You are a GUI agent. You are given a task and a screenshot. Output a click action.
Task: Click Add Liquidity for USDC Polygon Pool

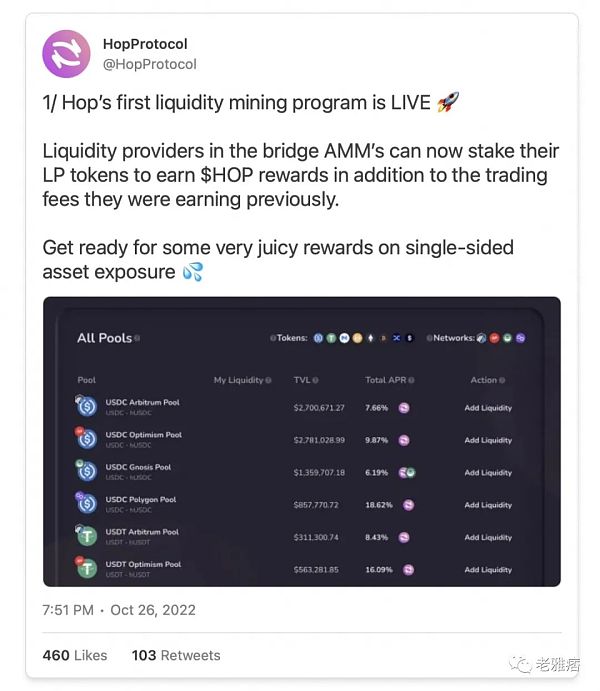[488, 505]
